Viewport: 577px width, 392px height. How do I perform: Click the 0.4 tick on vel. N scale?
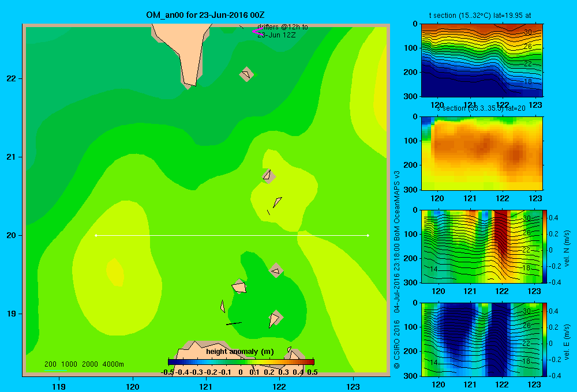(554, 218)
